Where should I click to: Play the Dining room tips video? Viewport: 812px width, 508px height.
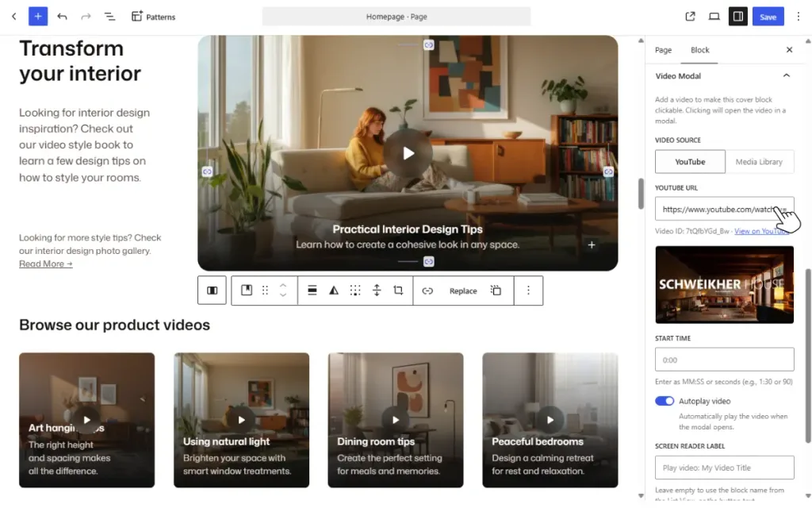click(396, 420)
